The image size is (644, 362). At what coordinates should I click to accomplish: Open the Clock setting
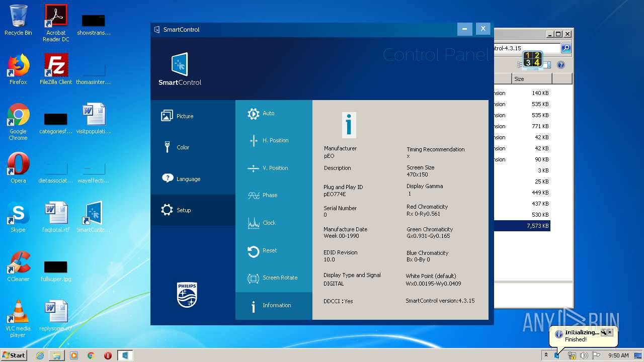(274, 223)
